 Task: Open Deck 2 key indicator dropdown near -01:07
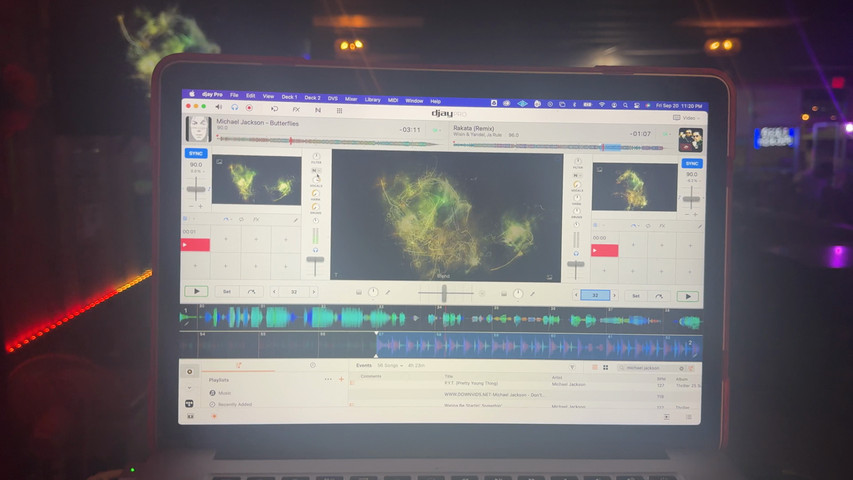666,133
